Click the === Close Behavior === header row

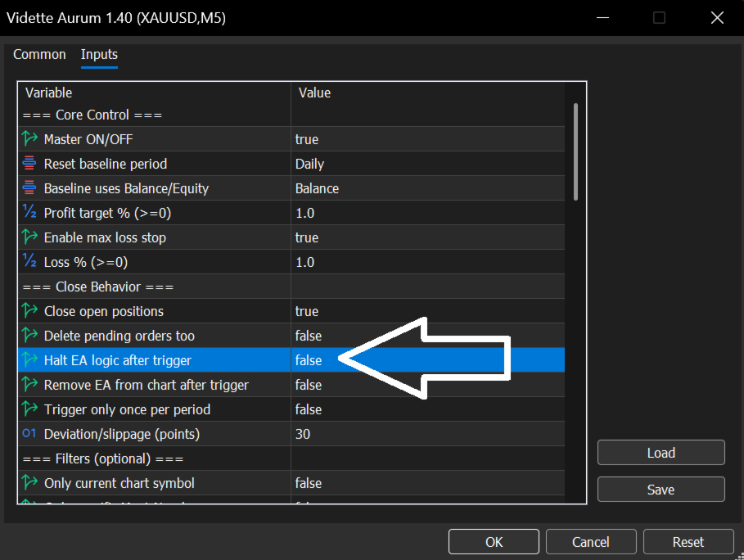click(x=291, y=287)
